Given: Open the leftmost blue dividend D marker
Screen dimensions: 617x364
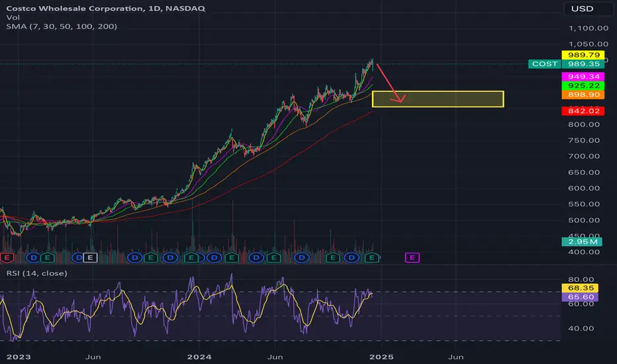Looking at the screenshot, I should point(34,257).
